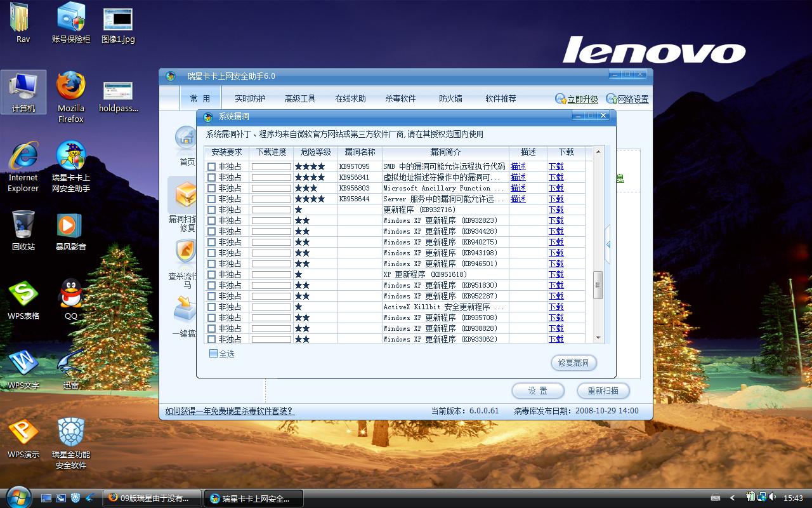The image size is (812, 508).
Task: Click the 网络设置 globe icon
Action: 612,99
